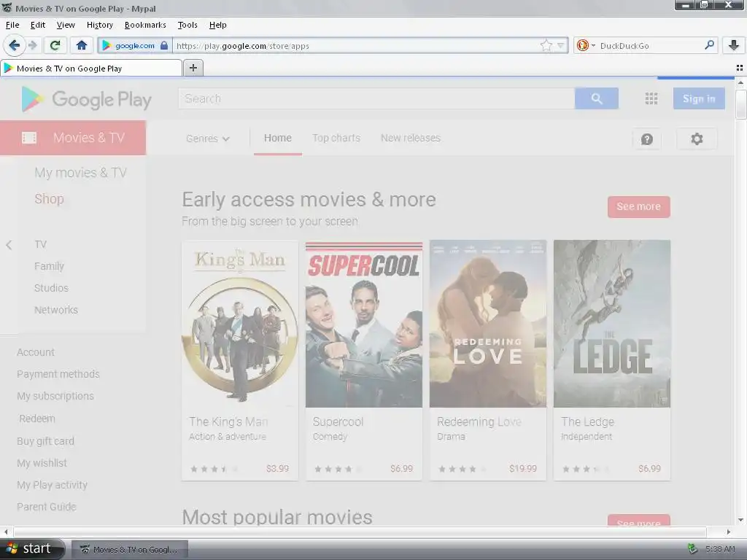Click the Sign in button

[699, 98]
